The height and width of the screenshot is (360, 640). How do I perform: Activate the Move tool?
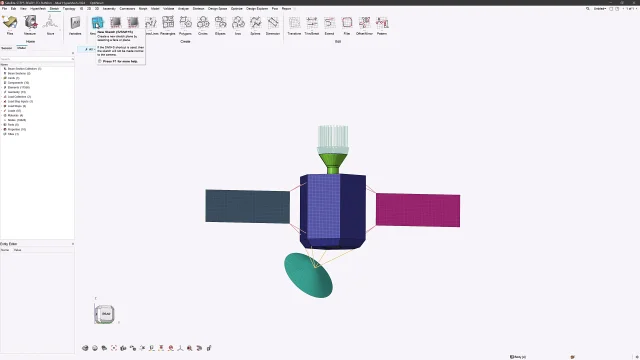[50, 25]
